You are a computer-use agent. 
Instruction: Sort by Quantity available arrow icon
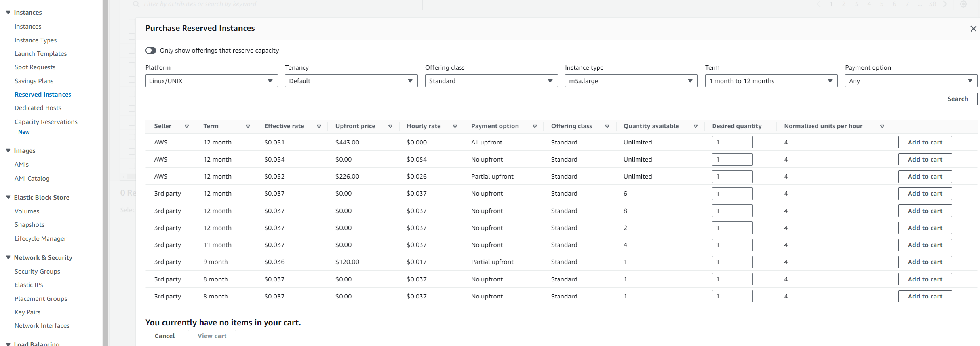pyautogui.click(x=695, y=126)
